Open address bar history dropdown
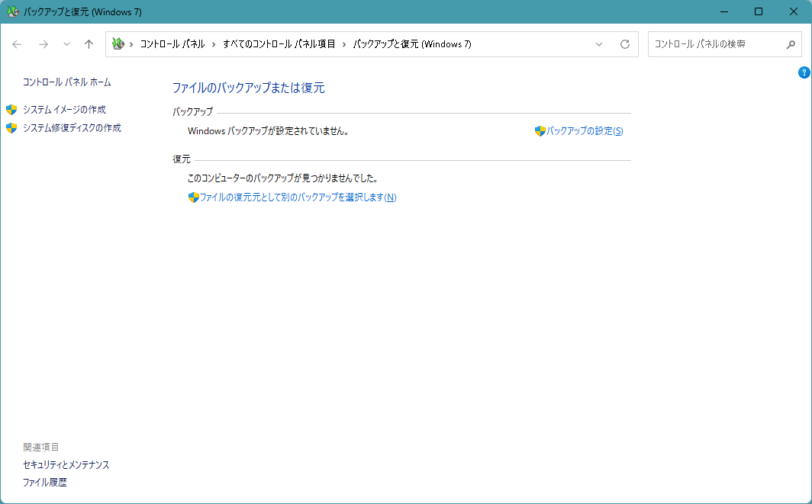Screen dimensions: 812x504 (x=599, y=44)
